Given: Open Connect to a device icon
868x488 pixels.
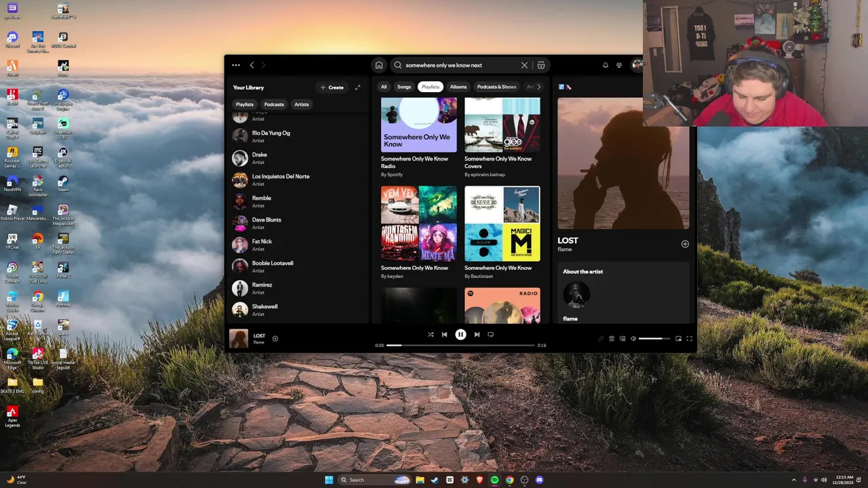Looking at the screenshot, I should (x=623, y=338).
